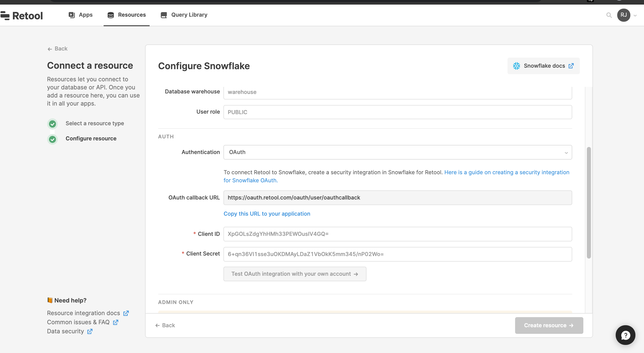Open the help chat bubble icon
The width and height of the screenshot is (644, 353).
[625, 335]
